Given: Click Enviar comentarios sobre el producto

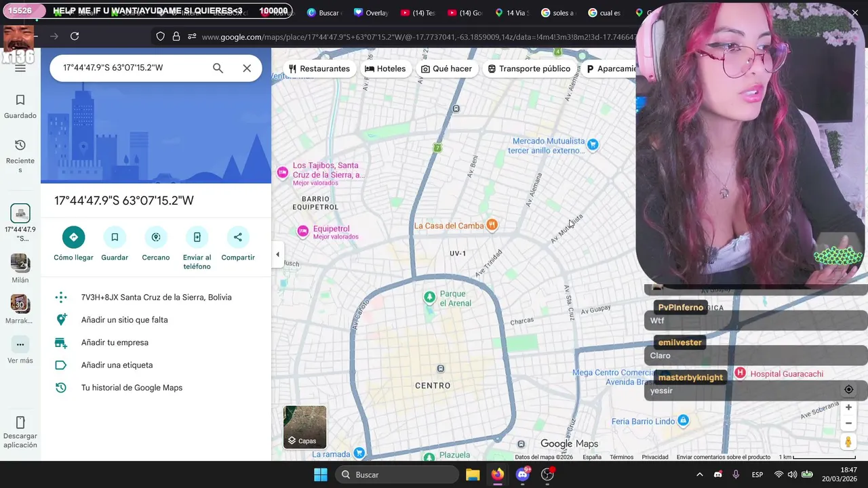Looking at the screenshot, I should coord(724,457).
